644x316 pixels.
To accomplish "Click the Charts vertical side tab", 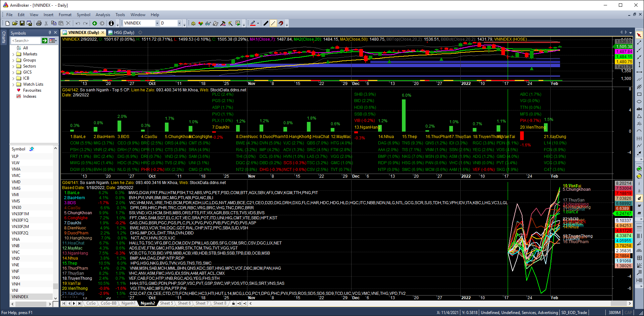I will click(4, 37).
